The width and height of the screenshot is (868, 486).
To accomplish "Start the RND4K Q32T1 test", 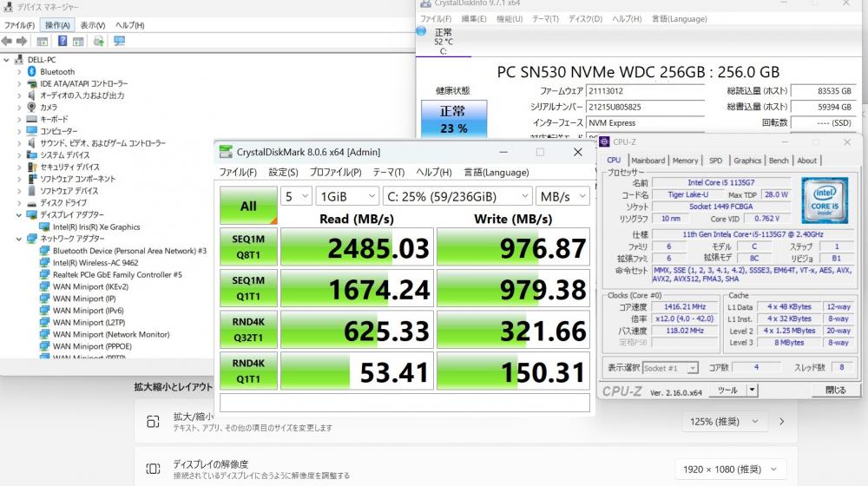I will tap(248, 329).
